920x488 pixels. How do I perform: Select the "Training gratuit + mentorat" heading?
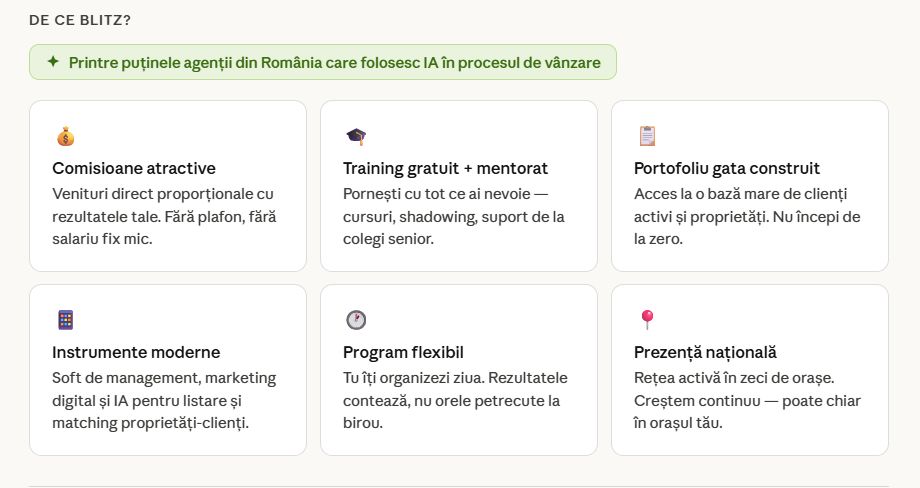[445, 168]
